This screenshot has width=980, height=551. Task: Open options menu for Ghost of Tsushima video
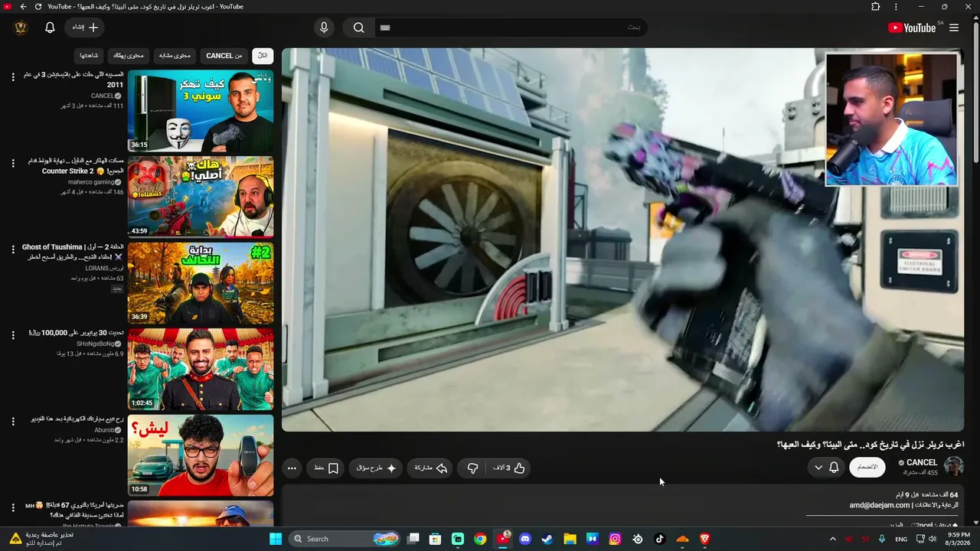pyautogui.click(x=13, y=249)
